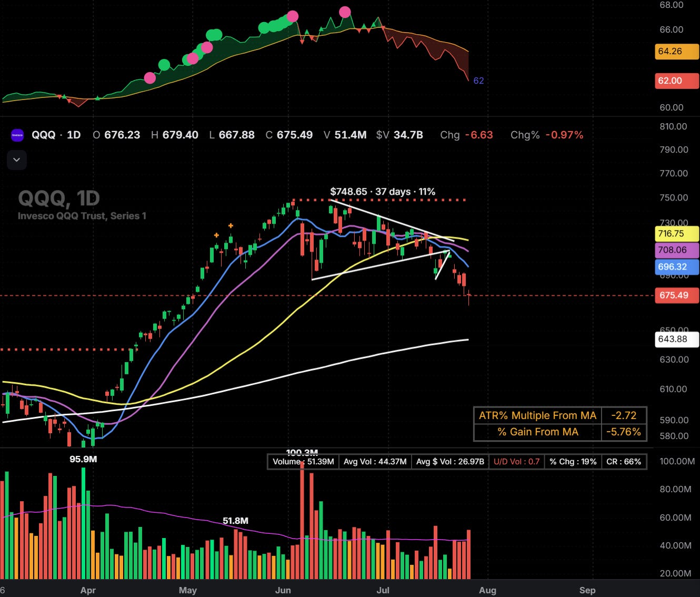Click the low price L 667.88
The image size is (700, 597).
point(232,135)
